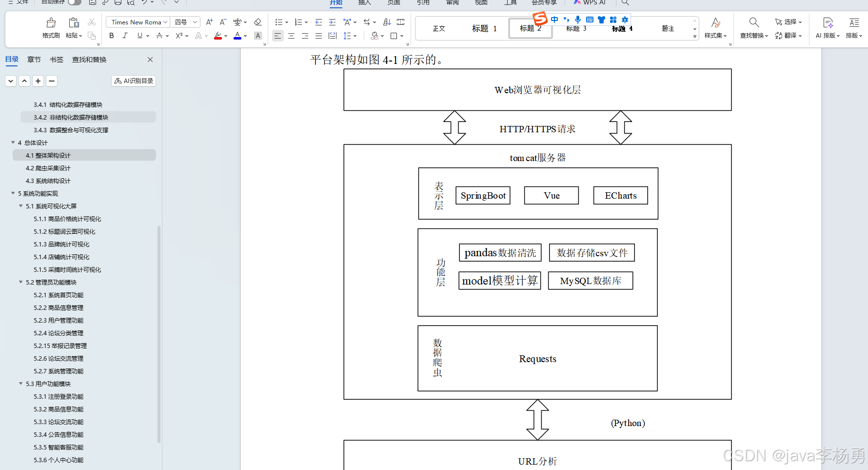
Task: Click the search magnifier in title bar
Action: point(625,2)
